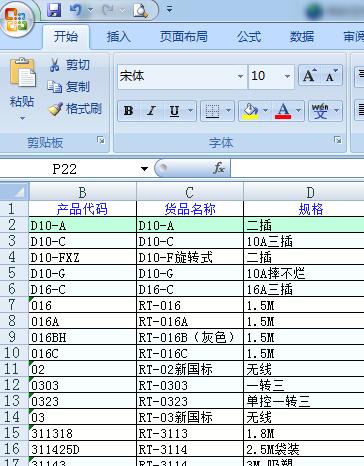Open the phonetic guide wén icon
Image resolution: width=364 pixels, height=466 pixels.
[x=319, y=111]
